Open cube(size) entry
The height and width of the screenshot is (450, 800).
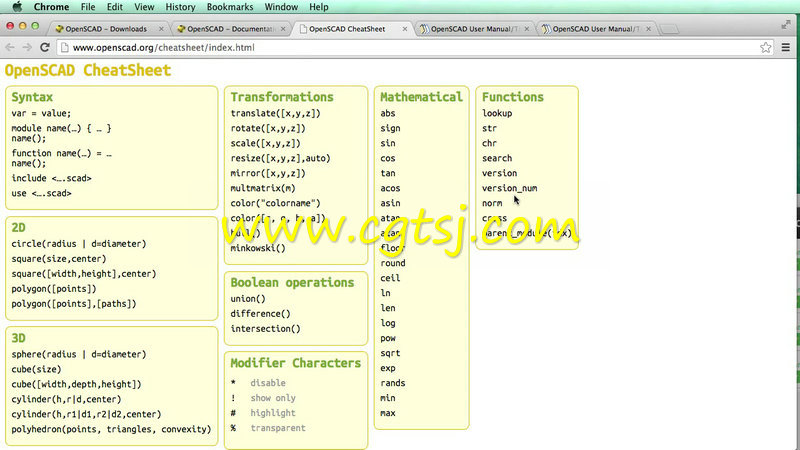pyautogui.click(x=36, y=369)
